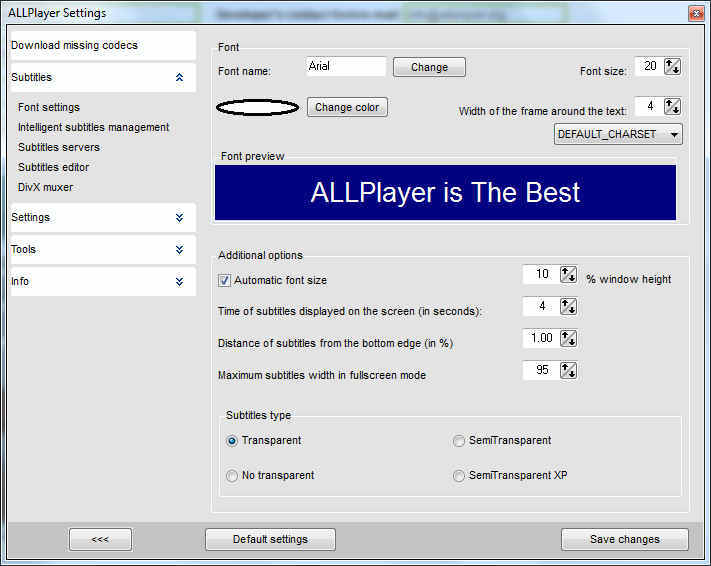Image resolution: width=711 pixels, height=566 pixels.
Task: Click the oval font color swatch
Action: (x=258, y=107)
